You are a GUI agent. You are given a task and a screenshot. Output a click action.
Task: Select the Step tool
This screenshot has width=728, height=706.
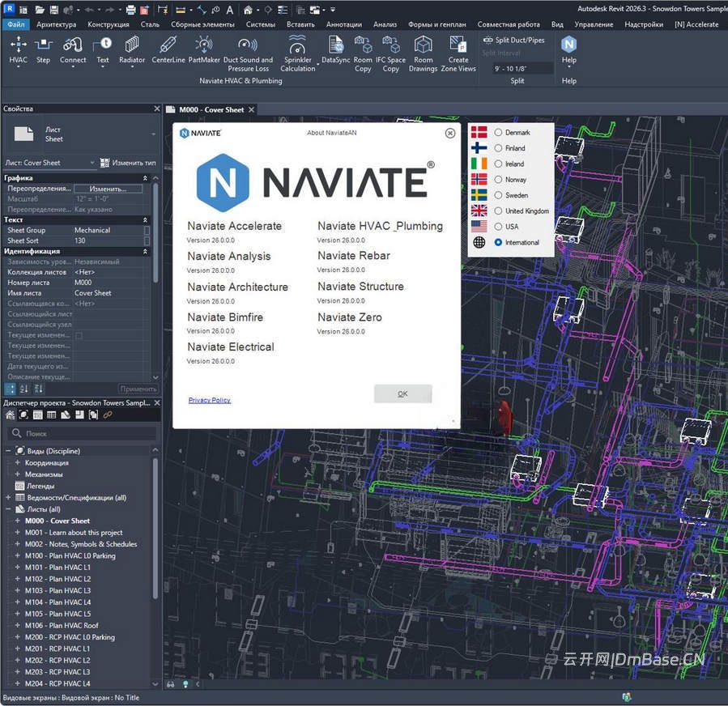pyautogui.click(x=43, y=50)
